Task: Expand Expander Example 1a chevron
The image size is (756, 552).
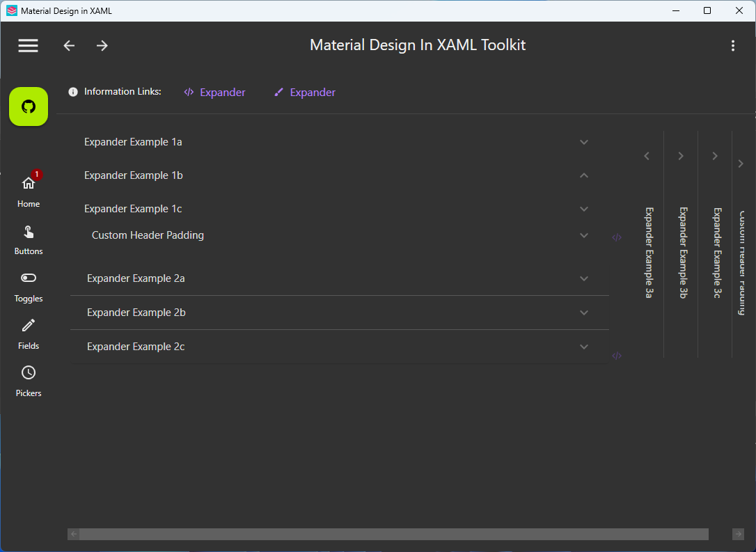Action: click(584, 142)
